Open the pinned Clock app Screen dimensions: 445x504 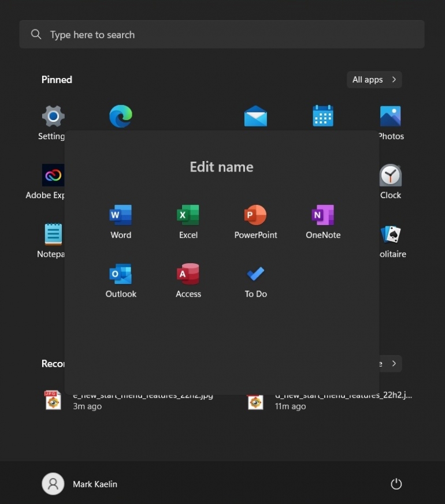(391, 182)
